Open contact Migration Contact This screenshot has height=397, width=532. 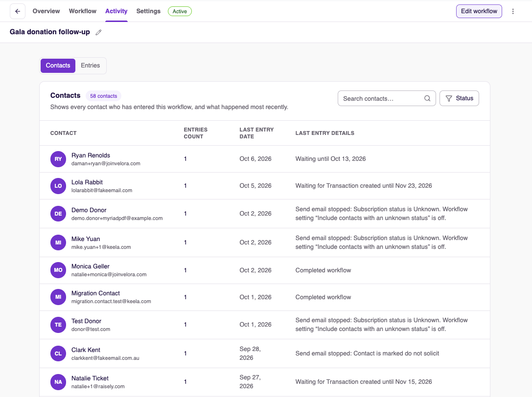[95, 293]
